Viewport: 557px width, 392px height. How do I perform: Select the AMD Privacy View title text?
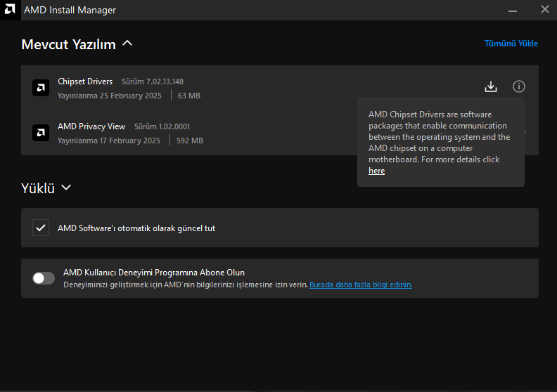[91, 126]
